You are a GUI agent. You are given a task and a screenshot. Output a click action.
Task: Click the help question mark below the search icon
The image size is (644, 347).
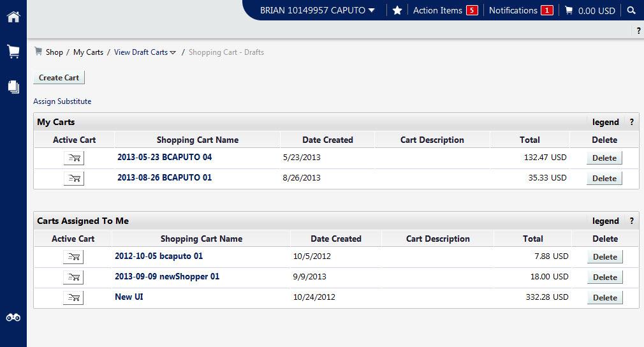coord(638,31)
